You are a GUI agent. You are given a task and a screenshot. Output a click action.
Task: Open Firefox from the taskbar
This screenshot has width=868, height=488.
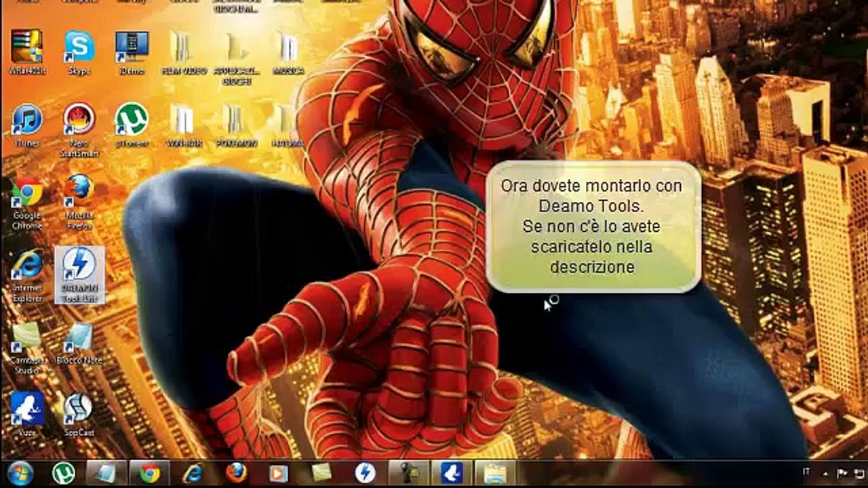[x=236, y=472]
